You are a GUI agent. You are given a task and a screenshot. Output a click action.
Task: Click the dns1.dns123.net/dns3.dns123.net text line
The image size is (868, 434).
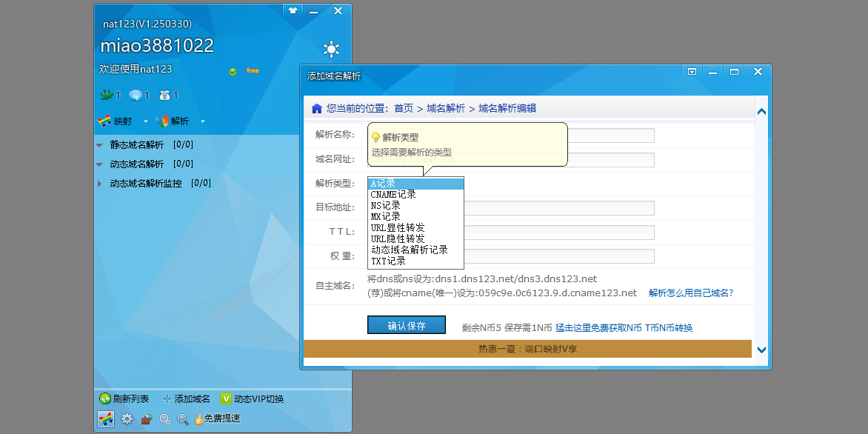(482, 279)
